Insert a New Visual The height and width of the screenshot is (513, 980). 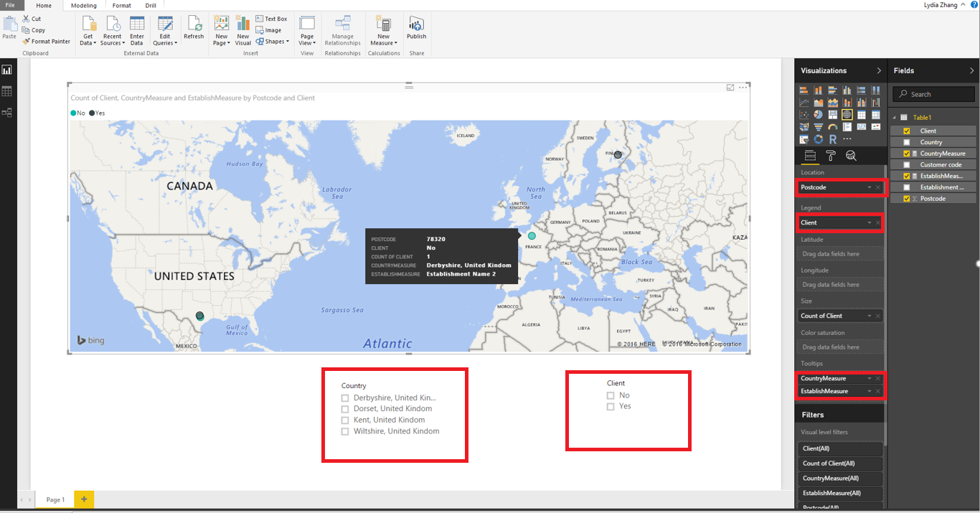(243, 29)
